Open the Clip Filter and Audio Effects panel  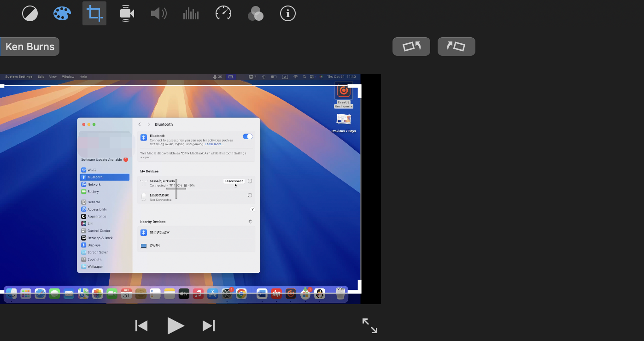256,13
